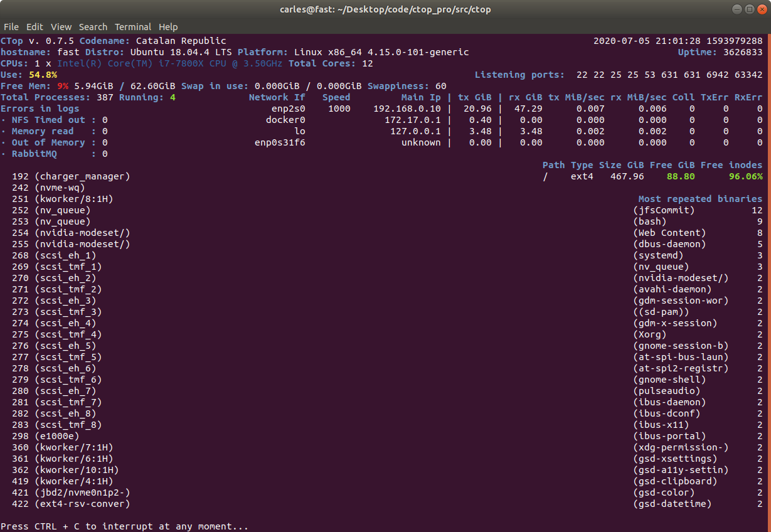Open the View menu

point(61,27)
